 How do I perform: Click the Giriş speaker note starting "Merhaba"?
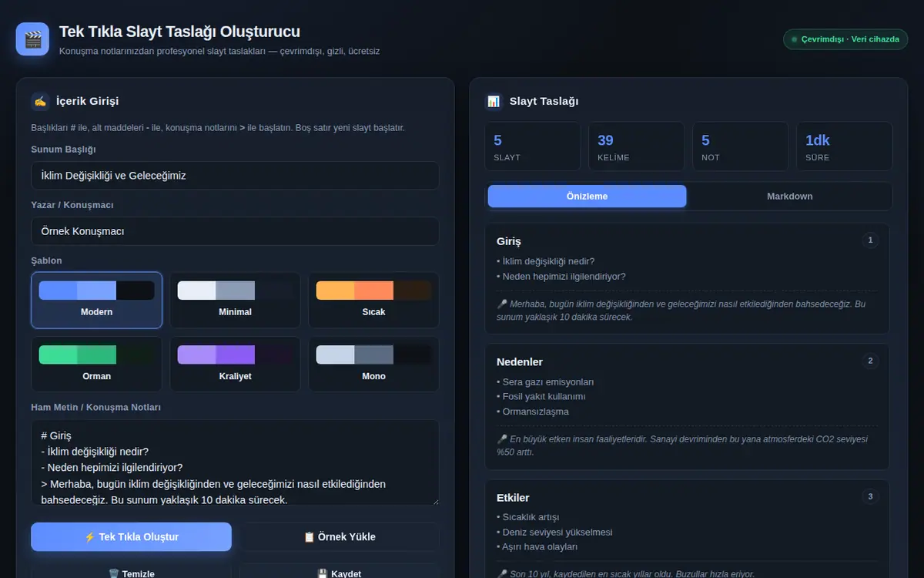click(687, 310)
